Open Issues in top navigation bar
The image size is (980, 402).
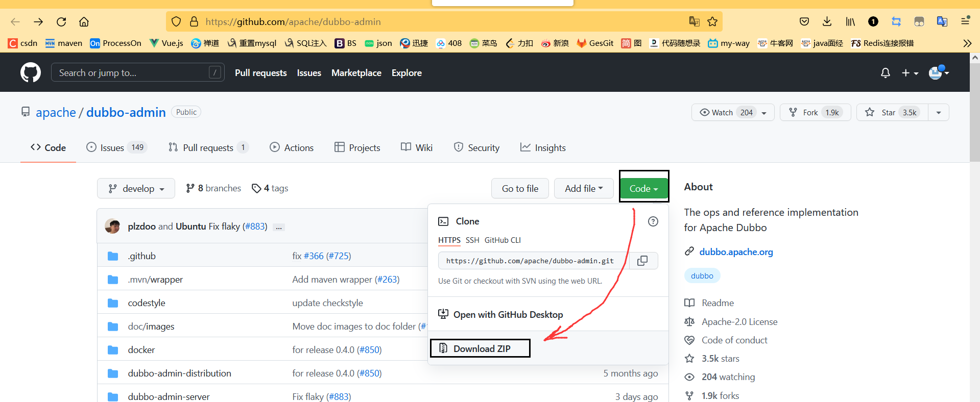309,73
